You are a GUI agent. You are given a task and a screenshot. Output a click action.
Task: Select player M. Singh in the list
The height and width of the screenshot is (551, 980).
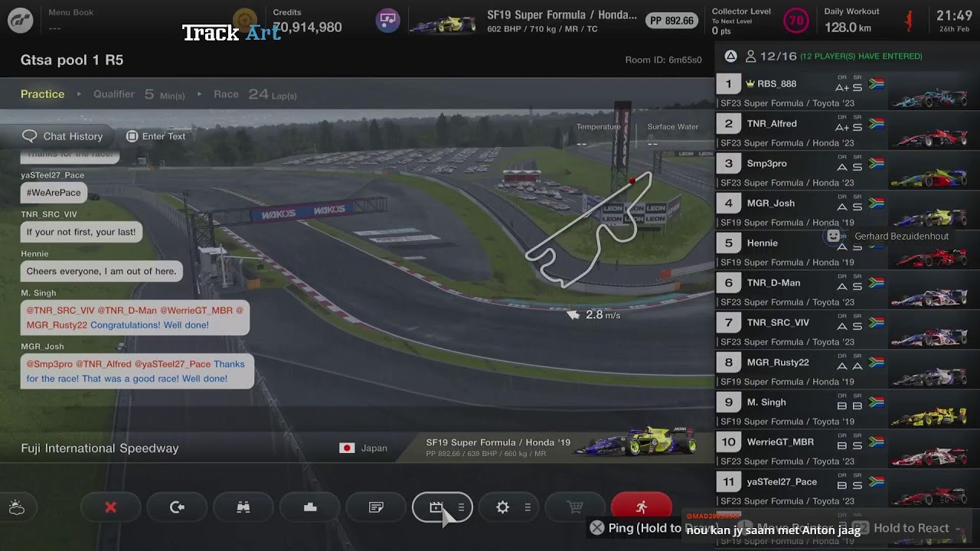click(x=848, y=412)
